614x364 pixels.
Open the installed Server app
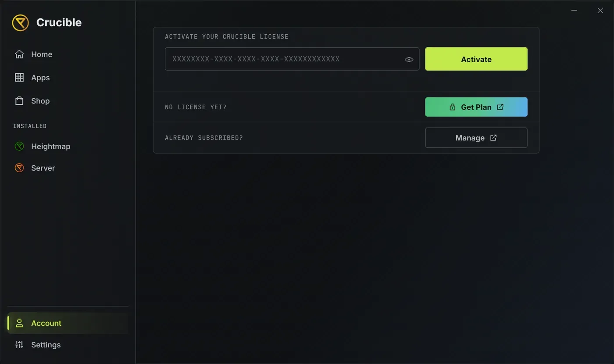pyautogui.click(x=68, y=168)
